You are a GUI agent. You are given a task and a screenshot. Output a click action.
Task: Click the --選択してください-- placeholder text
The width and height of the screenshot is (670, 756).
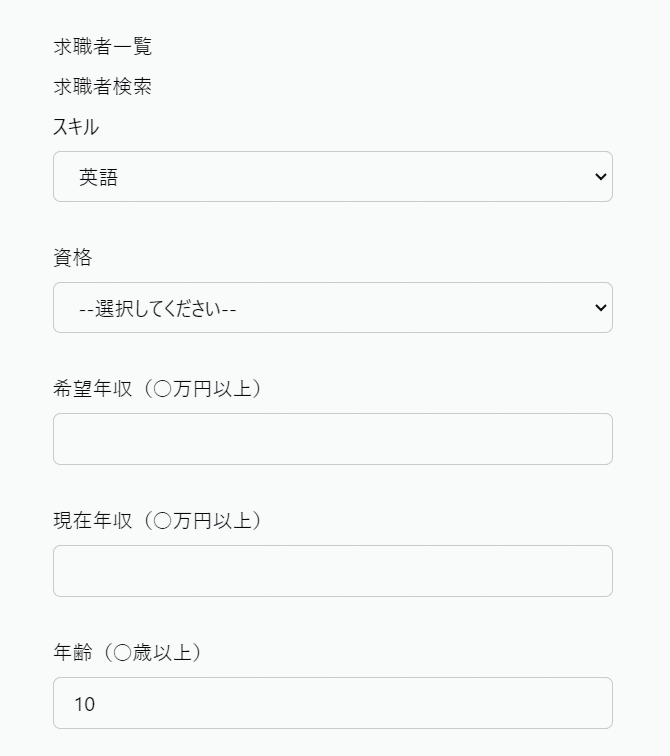coord(158,308)
